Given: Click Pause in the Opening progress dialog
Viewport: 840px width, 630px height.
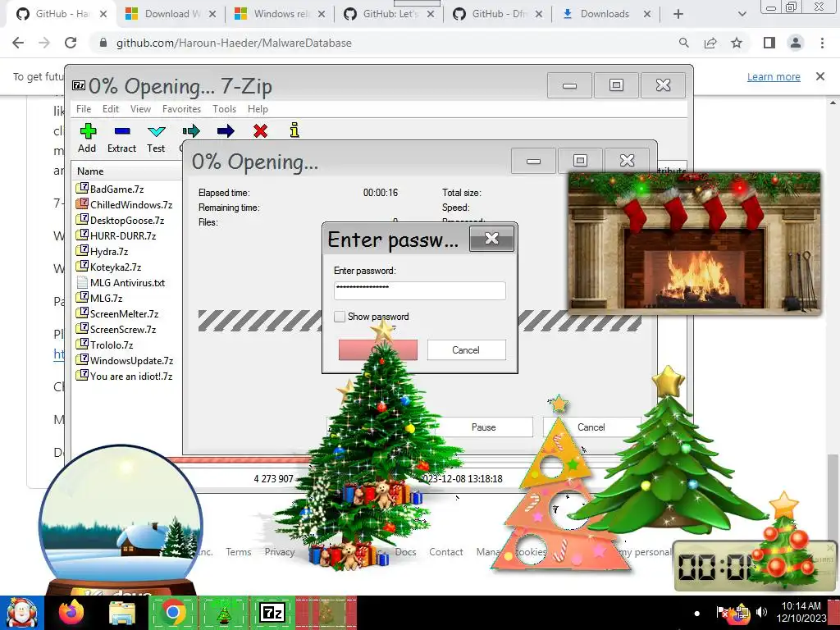Looking at the screenshot, I should (483, 427).
